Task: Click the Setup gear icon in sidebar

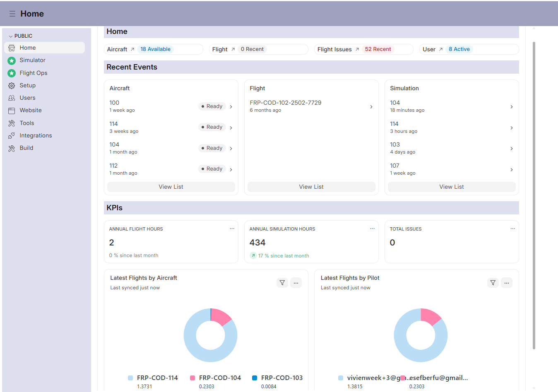Action: pos(12,86)
